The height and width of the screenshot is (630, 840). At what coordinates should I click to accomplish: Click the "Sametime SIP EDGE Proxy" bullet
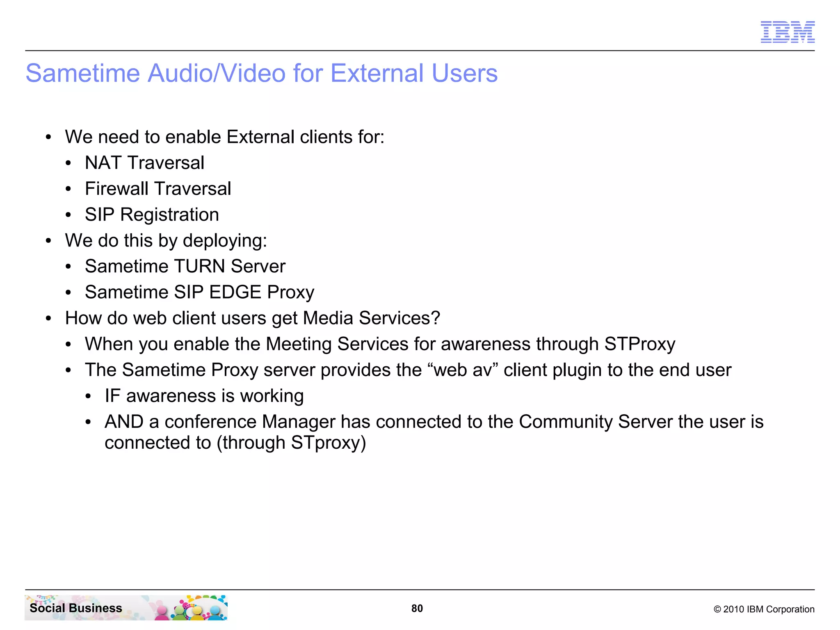(199, 292)
